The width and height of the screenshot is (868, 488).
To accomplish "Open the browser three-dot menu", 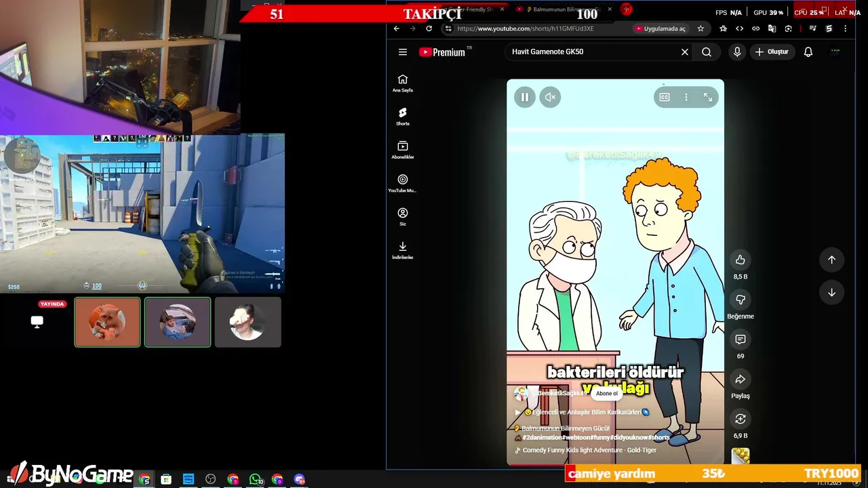I will tap(845, 28).
